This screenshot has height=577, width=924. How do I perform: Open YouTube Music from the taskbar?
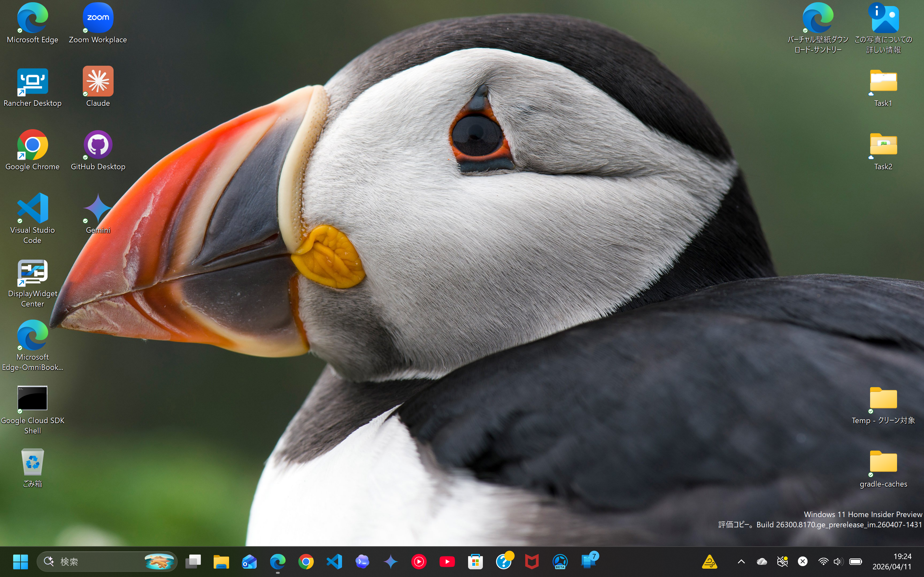tap(419, 561)
